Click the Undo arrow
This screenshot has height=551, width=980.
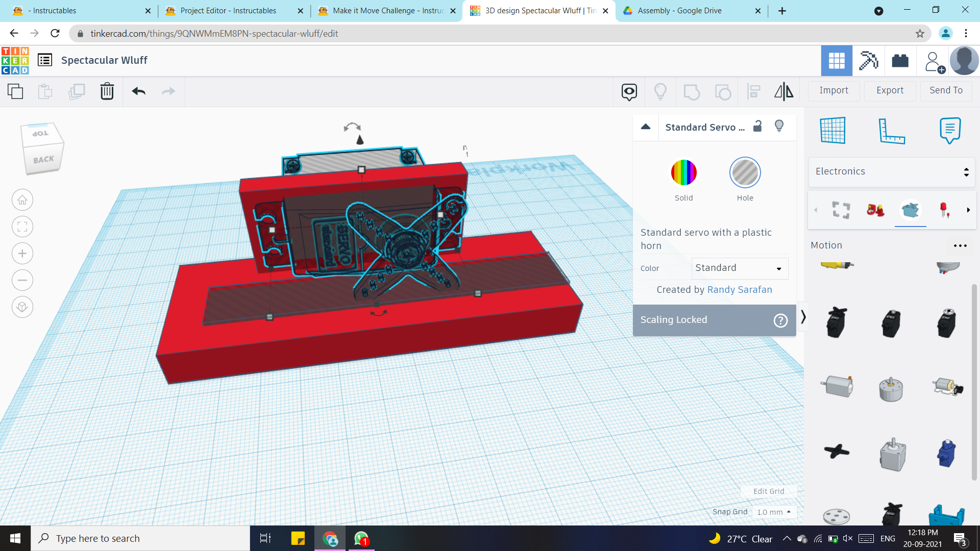click(x=138, y=91)
